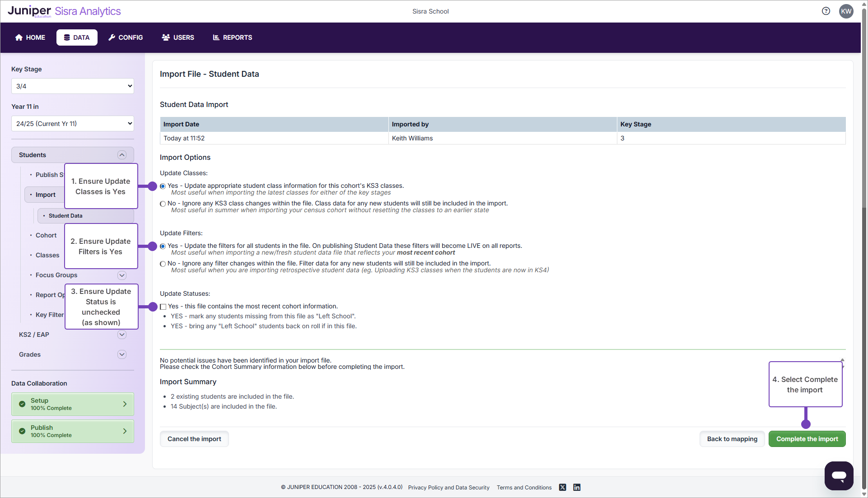Click the LinkedIn footer icon
Image resolution: width=868 pixels, height=498 pixels.
pyautogui.click(x=577, y=487)
